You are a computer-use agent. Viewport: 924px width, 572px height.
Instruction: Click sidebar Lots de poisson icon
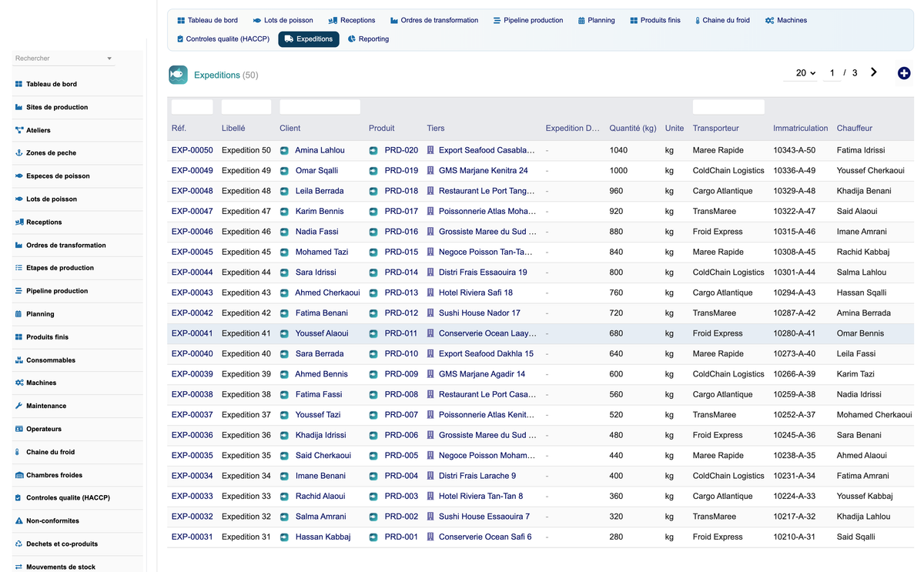point(19,199)
